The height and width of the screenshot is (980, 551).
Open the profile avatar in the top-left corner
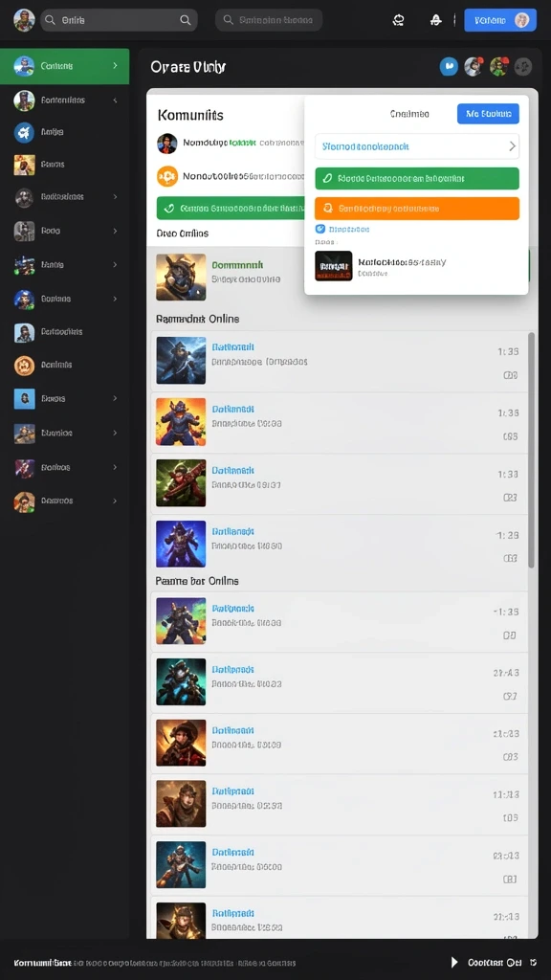[24, 20]
